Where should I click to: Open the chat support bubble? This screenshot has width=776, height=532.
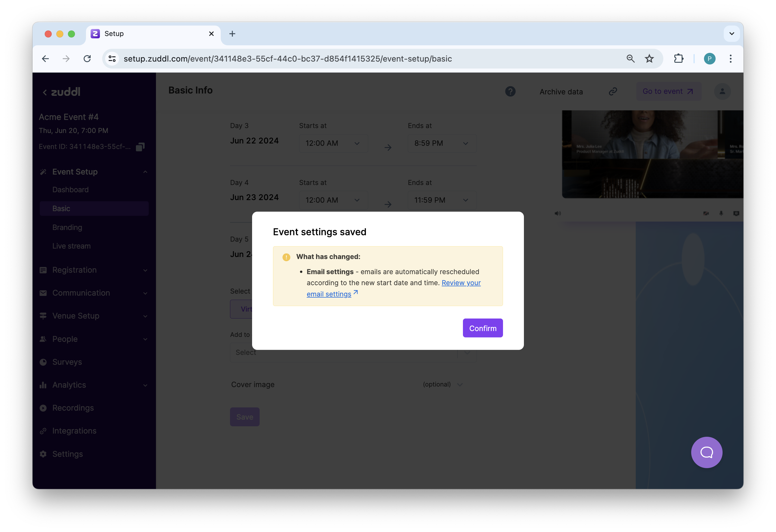(x=707, y=452)
